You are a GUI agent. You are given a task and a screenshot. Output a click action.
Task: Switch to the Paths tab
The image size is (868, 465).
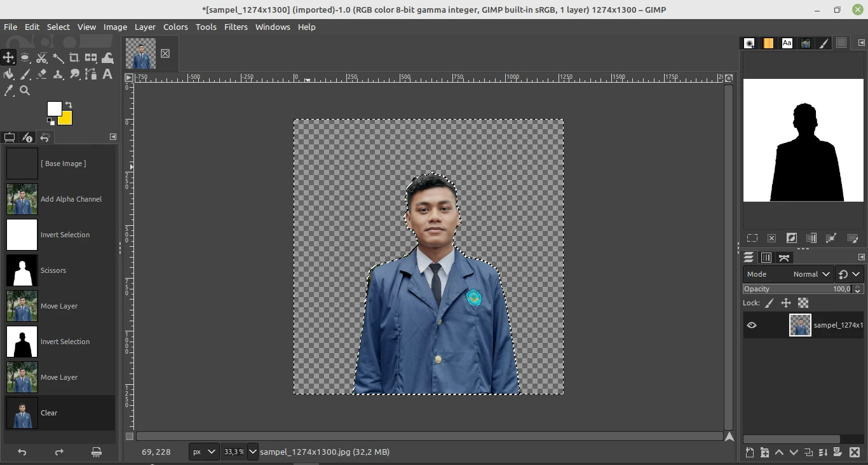[x=784, y=258]
